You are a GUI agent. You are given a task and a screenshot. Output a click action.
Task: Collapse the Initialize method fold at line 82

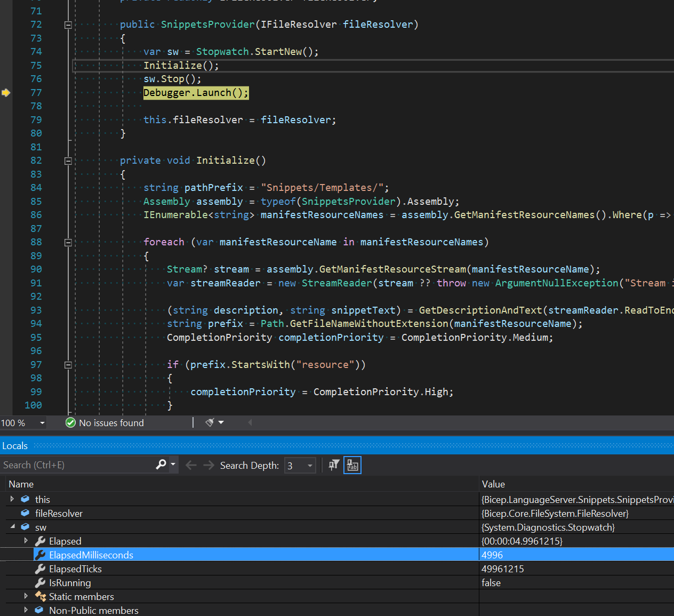(68, 161)
